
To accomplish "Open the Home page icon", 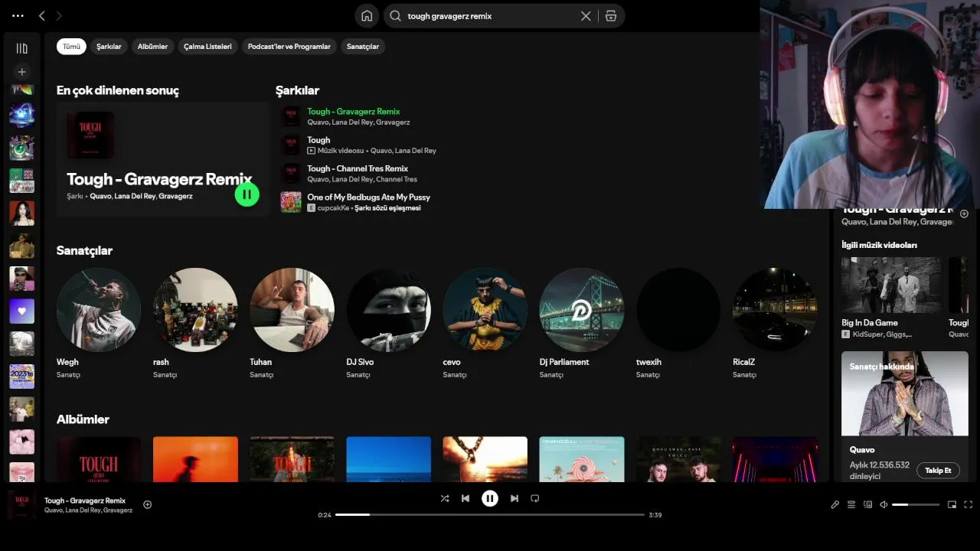I will pos(367,15).
